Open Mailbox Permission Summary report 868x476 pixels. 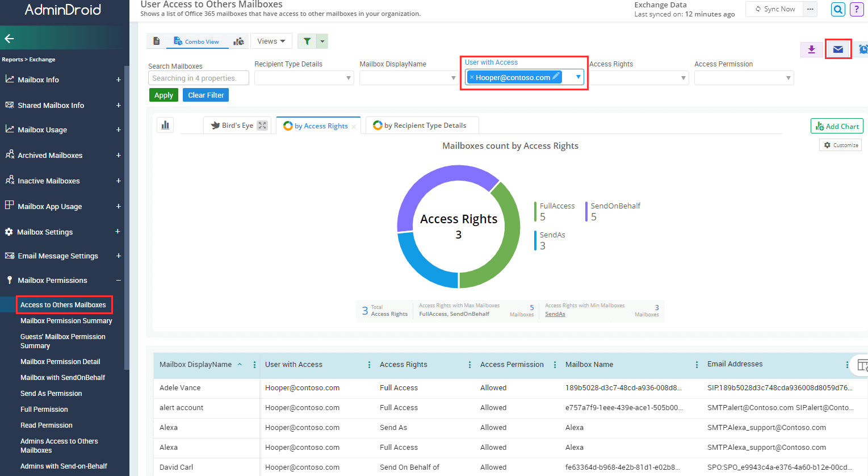[x=66, y=321]
